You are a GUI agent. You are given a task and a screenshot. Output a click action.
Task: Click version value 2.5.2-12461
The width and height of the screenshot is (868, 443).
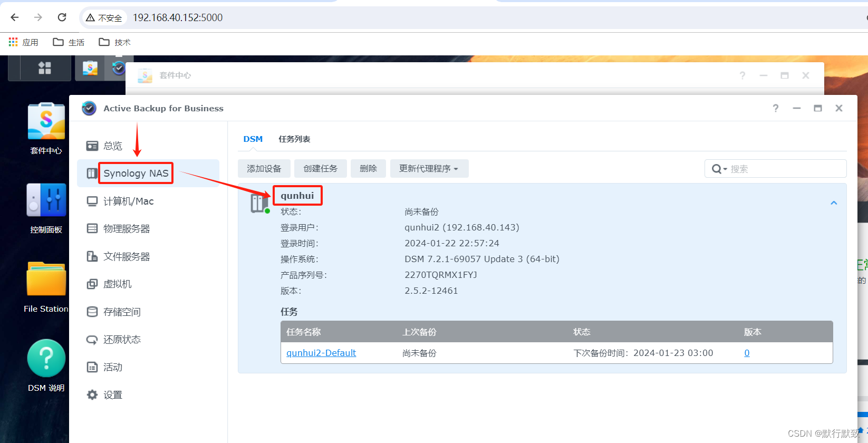tap(431, 291)
